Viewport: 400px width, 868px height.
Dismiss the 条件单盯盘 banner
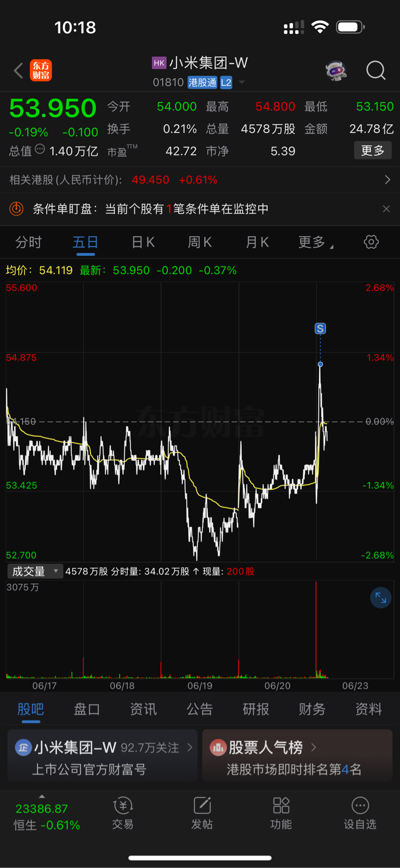[x=386, y=209]
